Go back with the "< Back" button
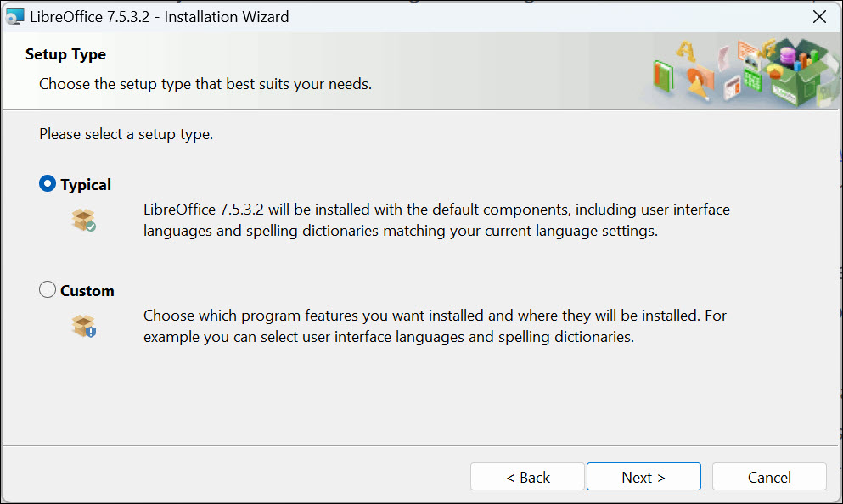This screenshot has height=504, width=843. (x=527, y=477)
